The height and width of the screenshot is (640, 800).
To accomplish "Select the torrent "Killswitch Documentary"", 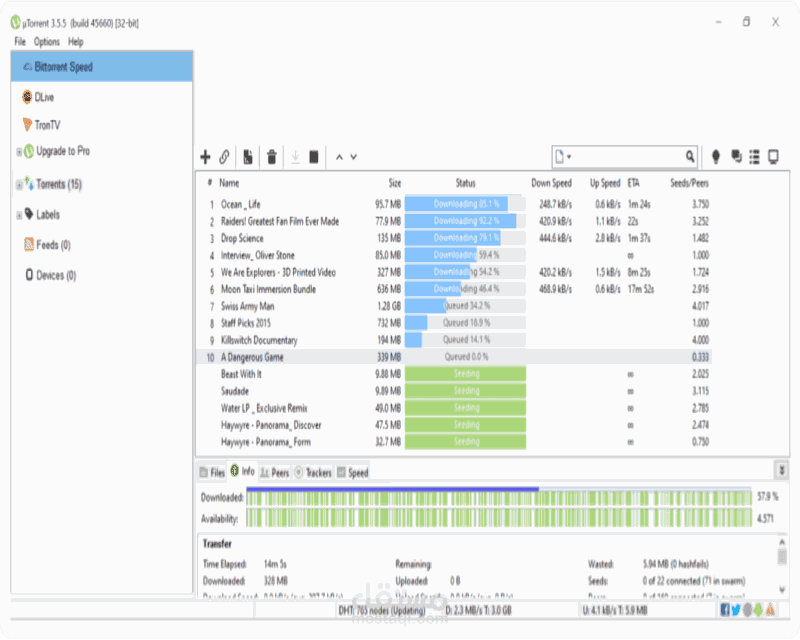I will pos(454,340).
